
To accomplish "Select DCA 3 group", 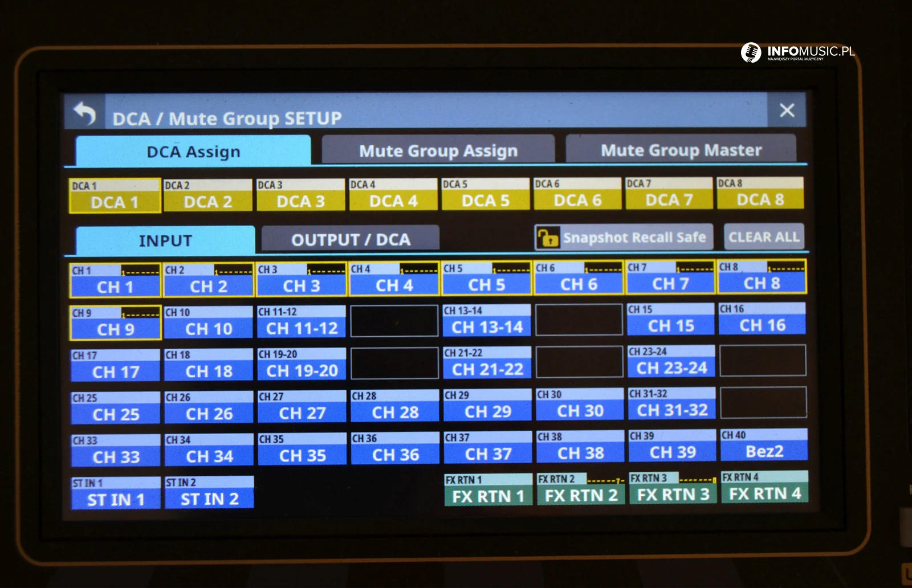I will tap(300, 195).
